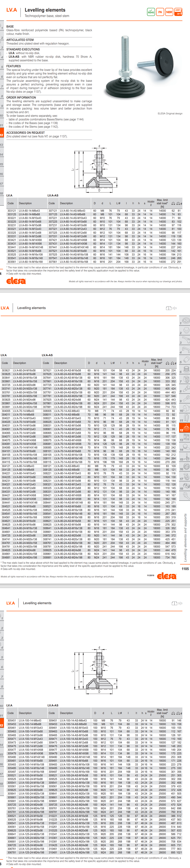
Task: Select code 305451 on third page
Action: tap(12, 721)
